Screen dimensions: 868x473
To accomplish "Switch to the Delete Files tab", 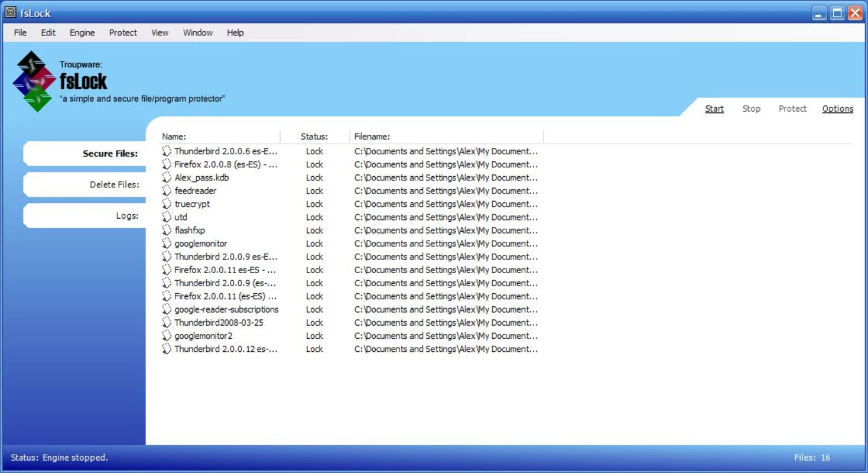I will (x=84, y=184).
